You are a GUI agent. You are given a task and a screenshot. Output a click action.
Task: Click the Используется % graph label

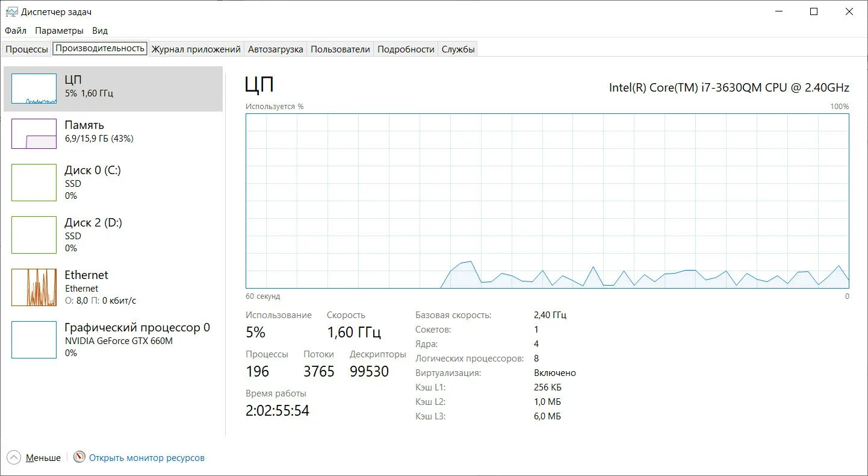(x=274, y=107)
